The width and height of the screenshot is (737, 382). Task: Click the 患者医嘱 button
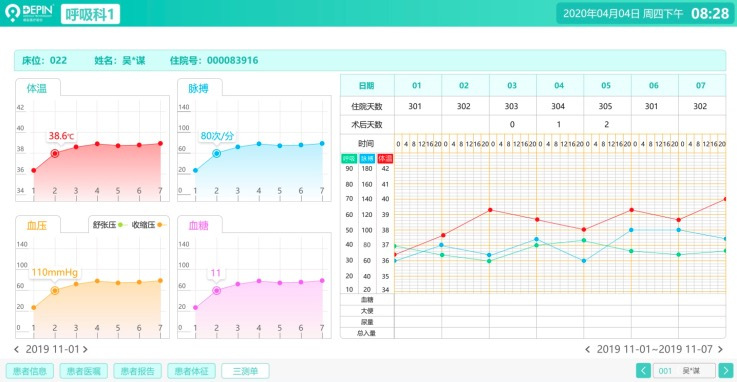click(x=84, y=371)
